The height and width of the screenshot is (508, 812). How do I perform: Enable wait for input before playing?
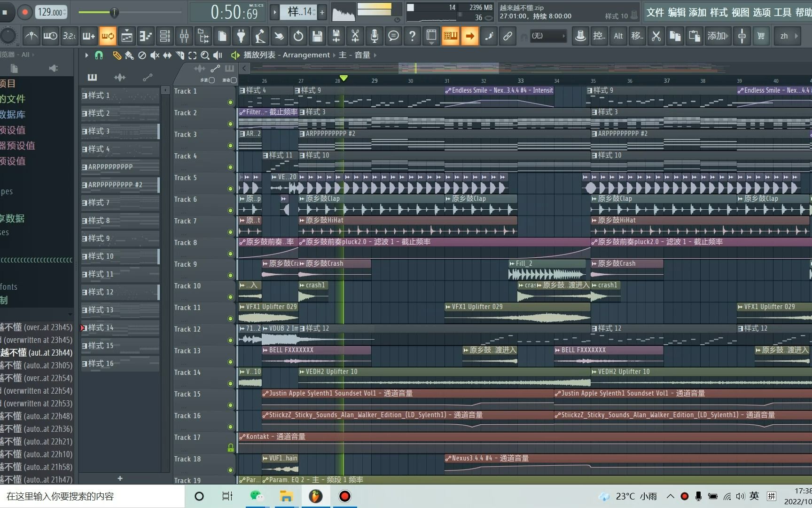50,36
